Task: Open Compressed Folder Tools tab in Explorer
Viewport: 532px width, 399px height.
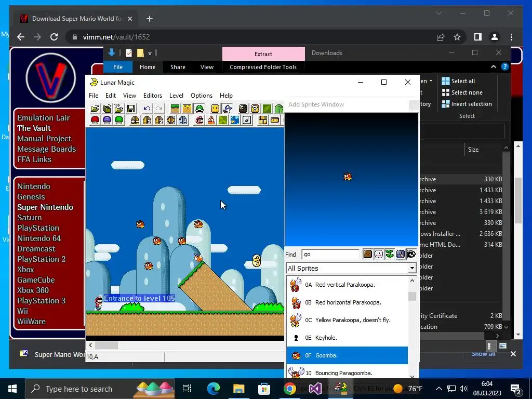Action: click(x=263, y=67)
